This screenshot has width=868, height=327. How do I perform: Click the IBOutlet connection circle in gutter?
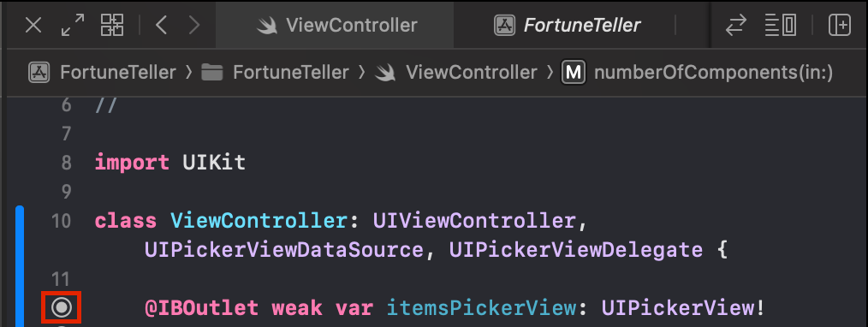(x=62, y=307)
